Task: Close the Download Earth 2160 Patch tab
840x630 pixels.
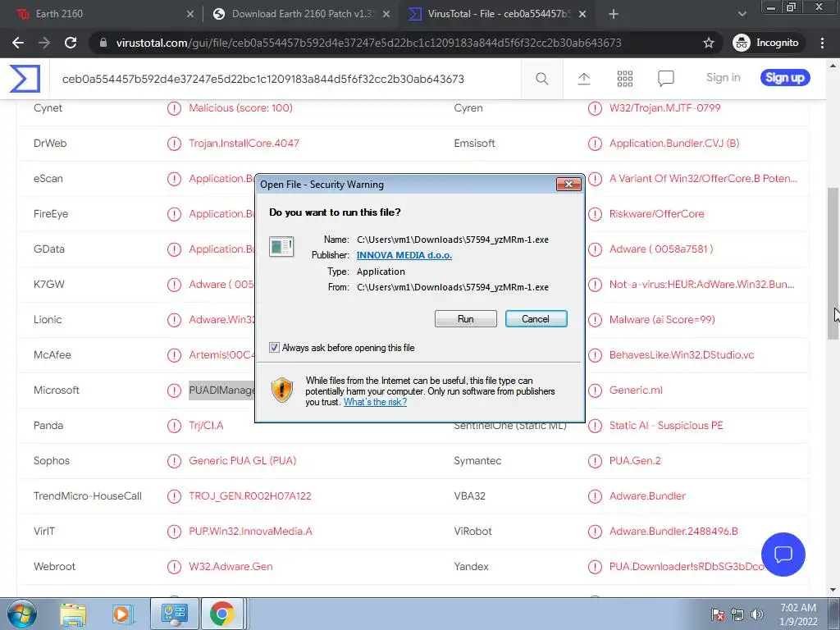Action: (386, 14)
